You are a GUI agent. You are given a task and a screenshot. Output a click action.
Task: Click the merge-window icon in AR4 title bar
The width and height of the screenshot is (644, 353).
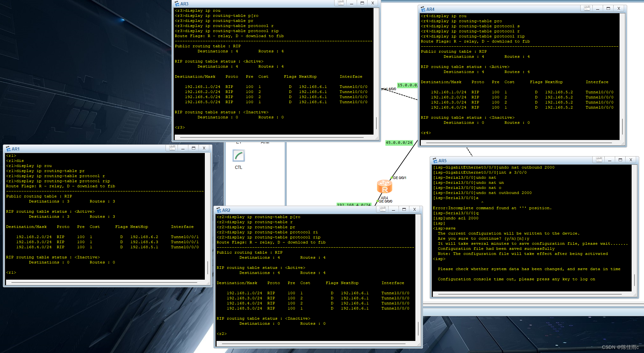587,8
